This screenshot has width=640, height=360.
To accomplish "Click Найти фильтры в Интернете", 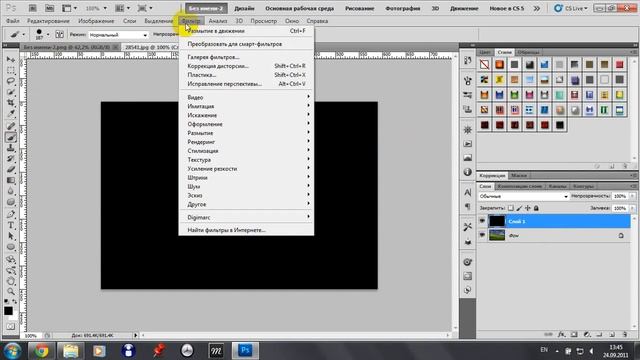I will coord(227,230).
